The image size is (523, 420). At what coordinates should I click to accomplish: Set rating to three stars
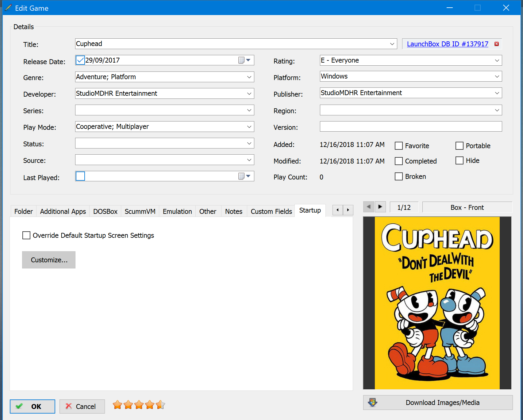(139, 405)
